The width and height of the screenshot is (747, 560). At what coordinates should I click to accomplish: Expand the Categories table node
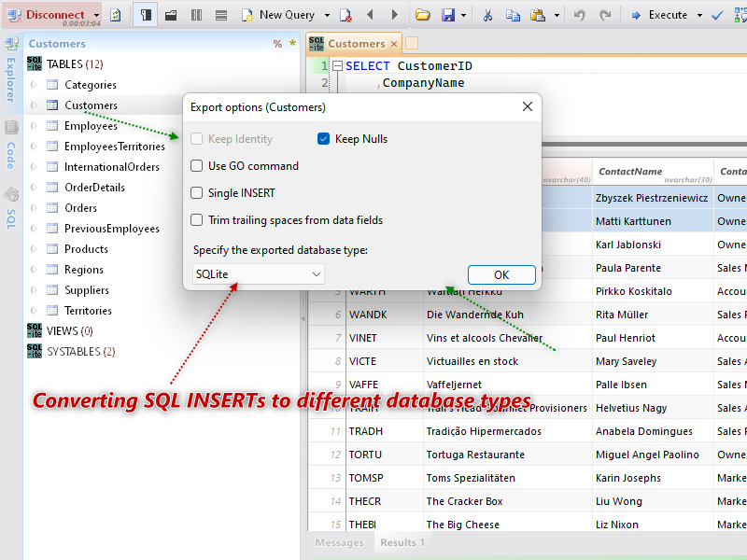pos(34,85)
